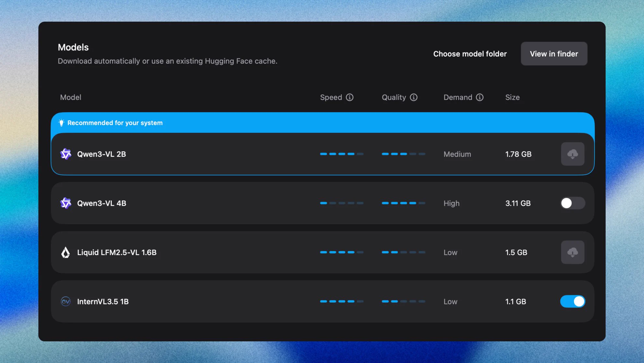Click the Quality column header
The image size is (644, 363).
pos(394,97)
